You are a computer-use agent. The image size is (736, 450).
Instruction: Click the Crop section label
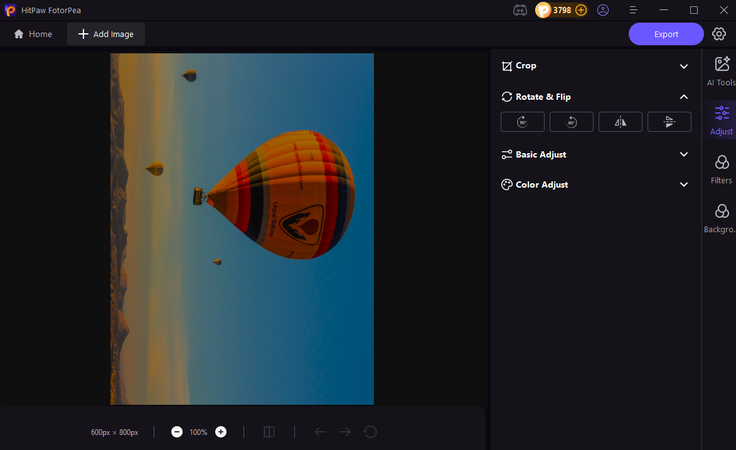(526, 66)
